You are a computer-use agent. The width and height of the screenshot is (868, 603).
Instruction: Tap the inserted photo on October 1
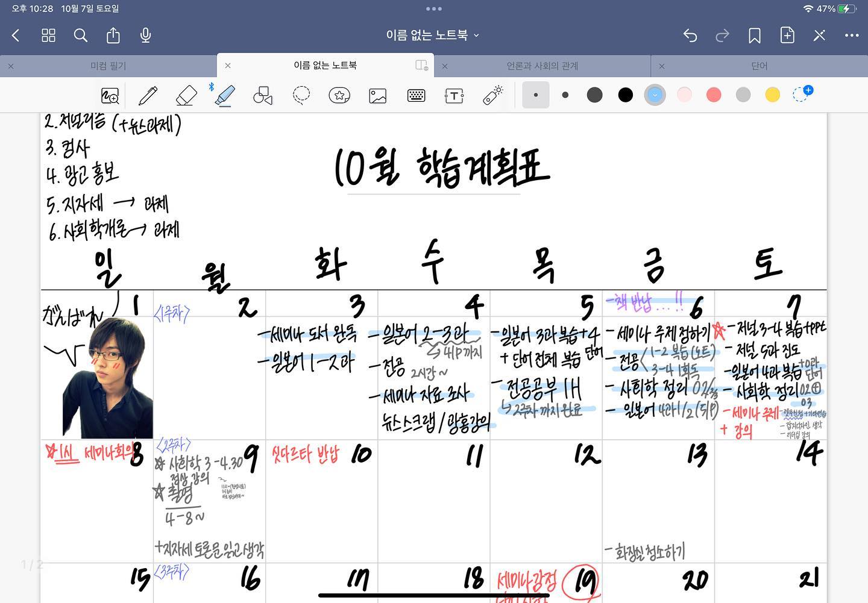[108, 378]
